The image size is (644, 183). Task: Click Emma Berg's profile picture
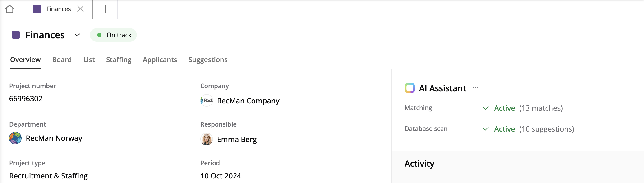[x=207, y=139]
